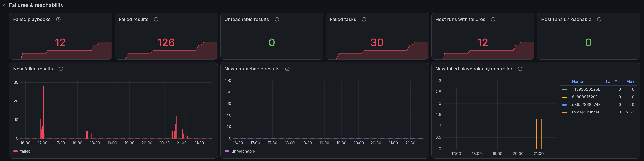This screenshot has width=644, height=161.
Task: Click the yellow 8a80891520f1 color swatch
Action: coord(564,97)
